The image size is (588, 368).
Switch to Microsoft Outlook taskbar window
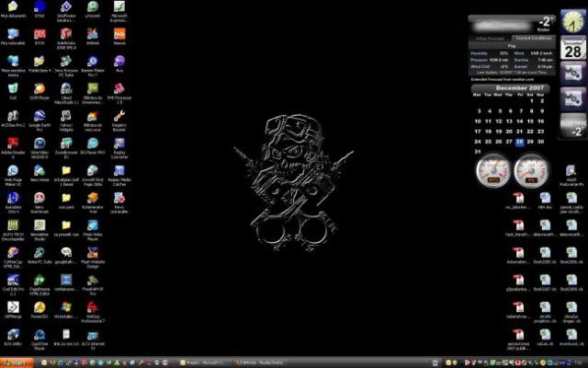pyautogui.click(x=203, y=362)
